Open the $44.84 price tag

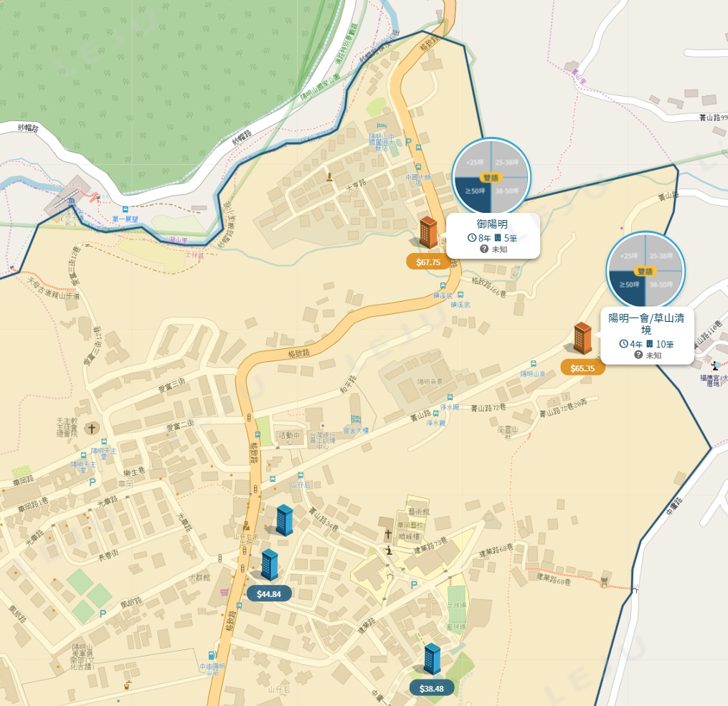269,593
